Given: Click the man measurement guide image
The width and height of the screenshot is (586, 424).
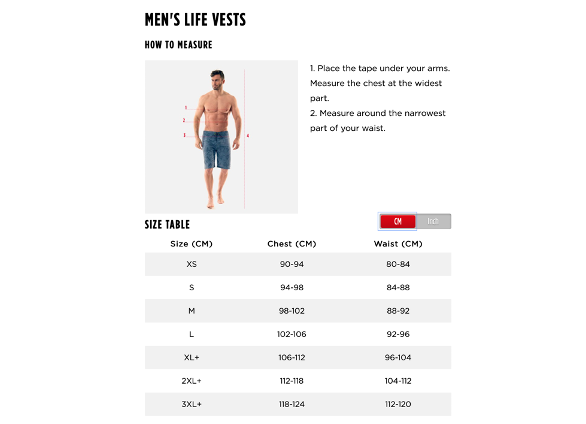Looking at the screenshot, I should [x=221, y=137].
